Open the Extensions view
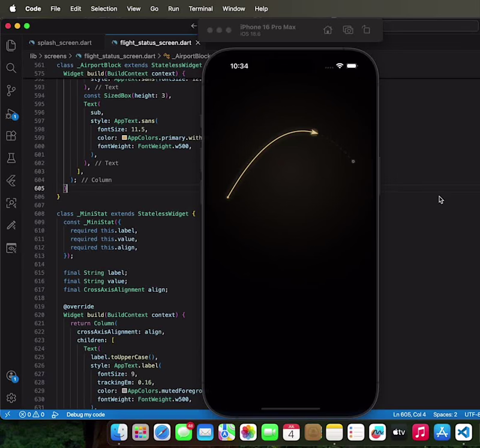This screenshot has width=480, height=448. pos(11,136)
